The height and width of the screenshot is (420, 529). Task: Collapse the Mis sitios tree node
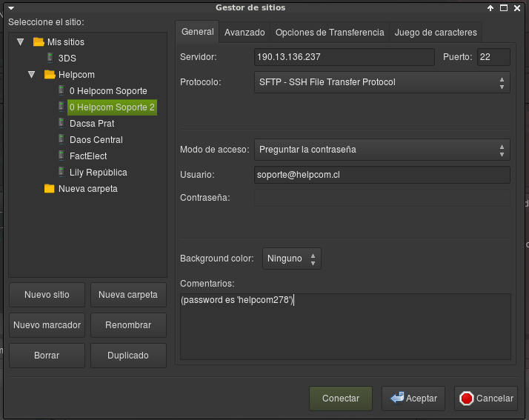pyautogui.click(x=20, y=41)
